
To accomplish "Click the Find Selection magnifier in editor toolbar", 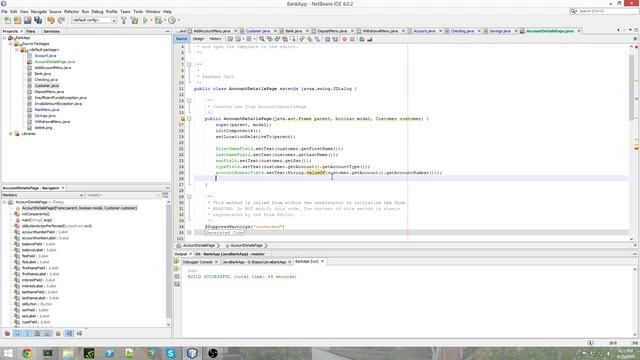I will point(262,39).
